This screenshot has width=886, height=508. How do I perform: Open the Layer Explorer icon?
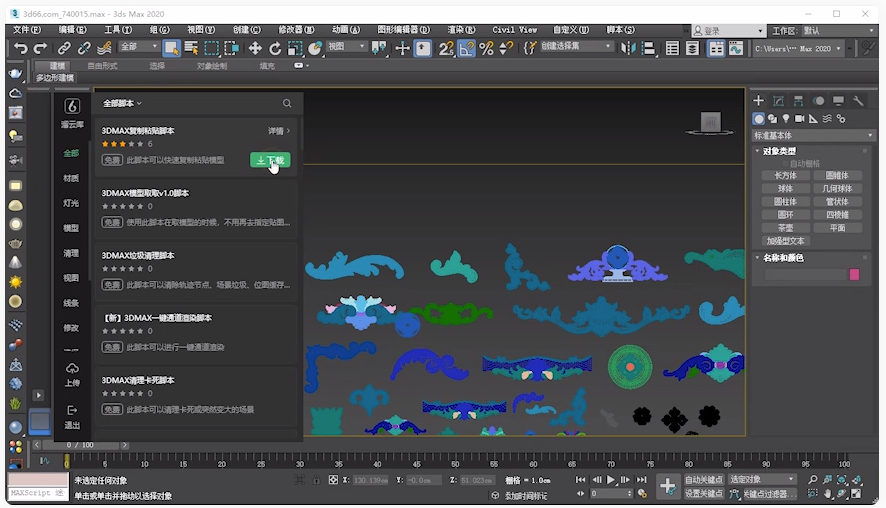pyautogui.click(x=692, y=49)
